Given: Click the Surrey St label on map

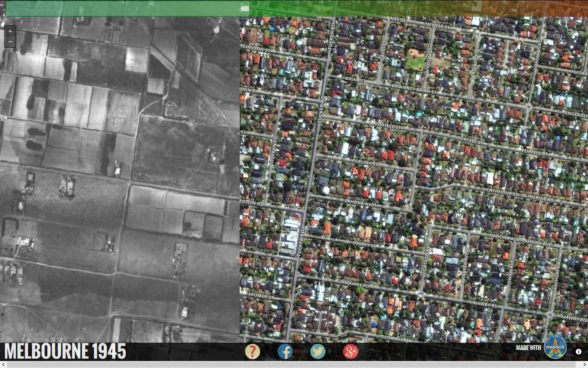Looking at the screenshot, I should 364,245.
